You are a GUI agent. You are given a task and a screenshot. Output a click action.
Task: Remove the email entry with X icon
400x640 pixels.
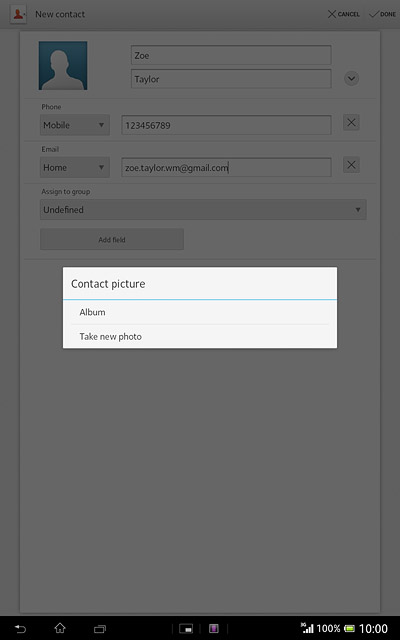click(x=351, y=165)
